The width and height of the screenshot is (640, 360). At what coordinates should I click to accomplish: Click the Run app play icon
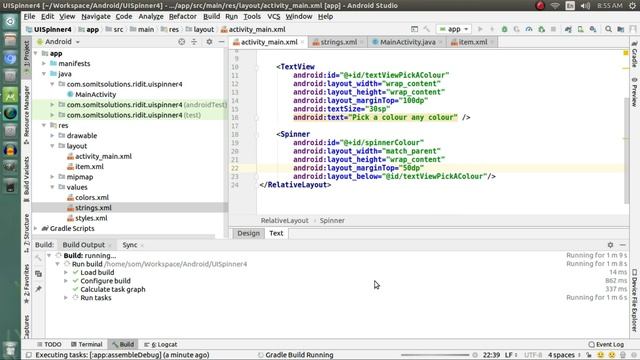[x=480, y=29]
